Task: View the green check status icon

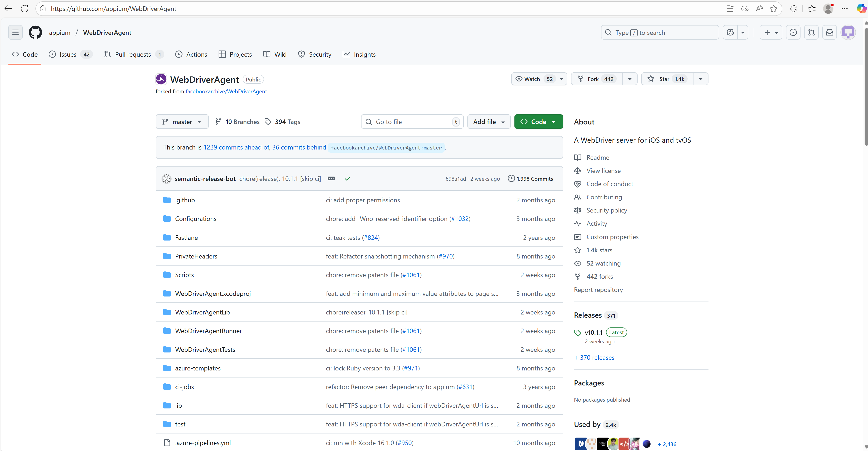Action: click(347, 178)
